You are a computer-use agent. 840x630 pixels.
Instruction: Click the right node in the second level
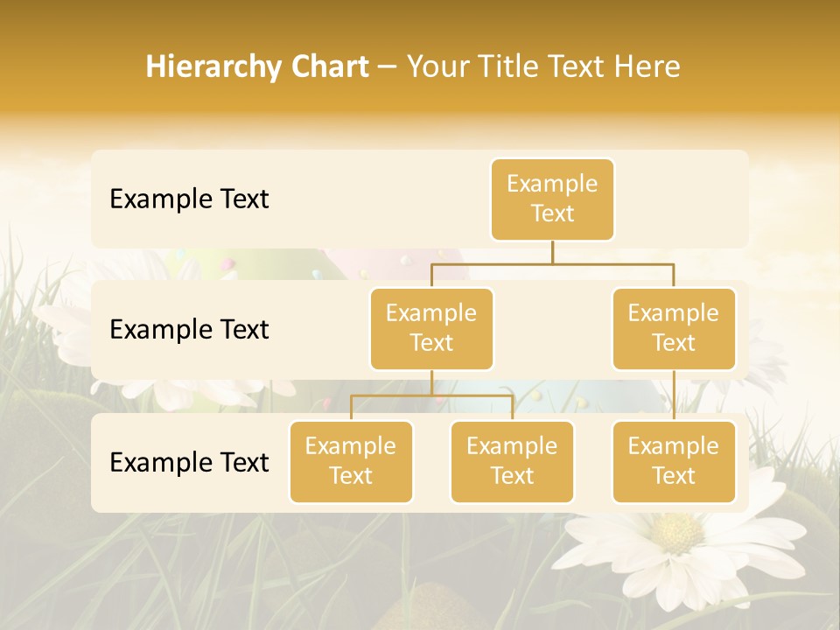coord(674,329)
